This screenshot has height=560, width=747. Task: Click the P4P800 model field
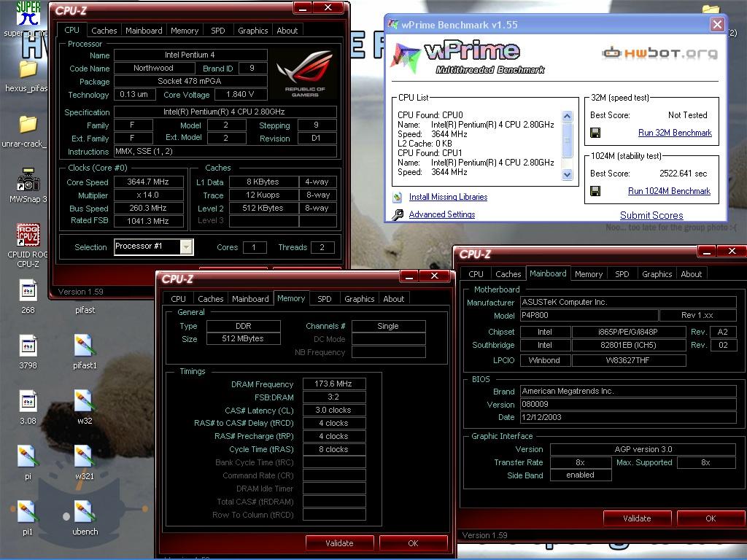589,315
